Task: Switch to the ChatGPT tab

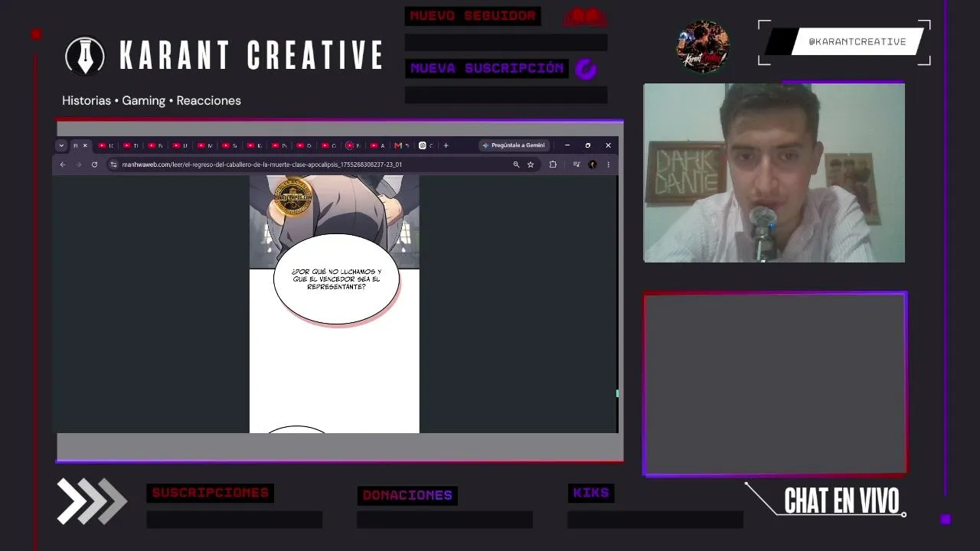Action: (426, 145)
